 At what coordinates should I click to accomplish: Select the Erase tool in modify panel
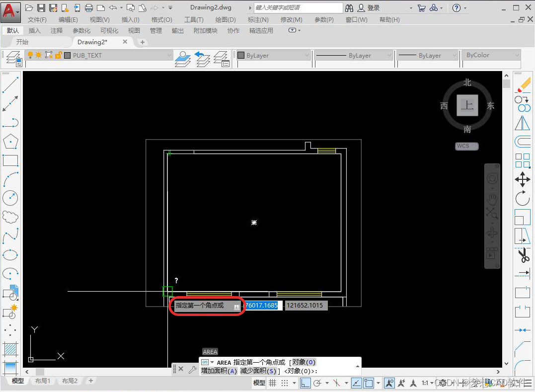click(523, 85)
